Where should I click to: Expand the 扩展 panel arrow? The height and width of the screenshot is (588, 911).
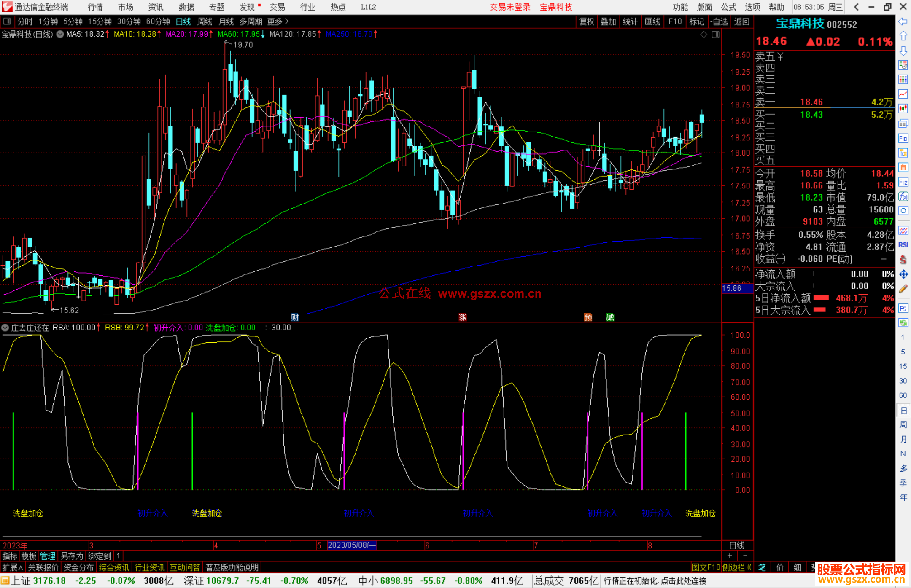click(x=21, y=567)
